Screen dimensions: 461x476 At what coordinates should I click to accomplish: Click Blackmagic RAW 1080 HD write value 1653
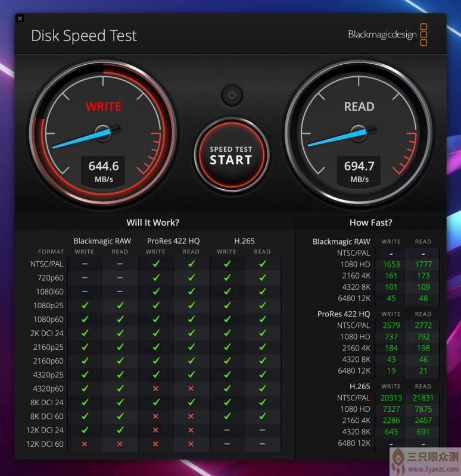(x=391, y=264)
